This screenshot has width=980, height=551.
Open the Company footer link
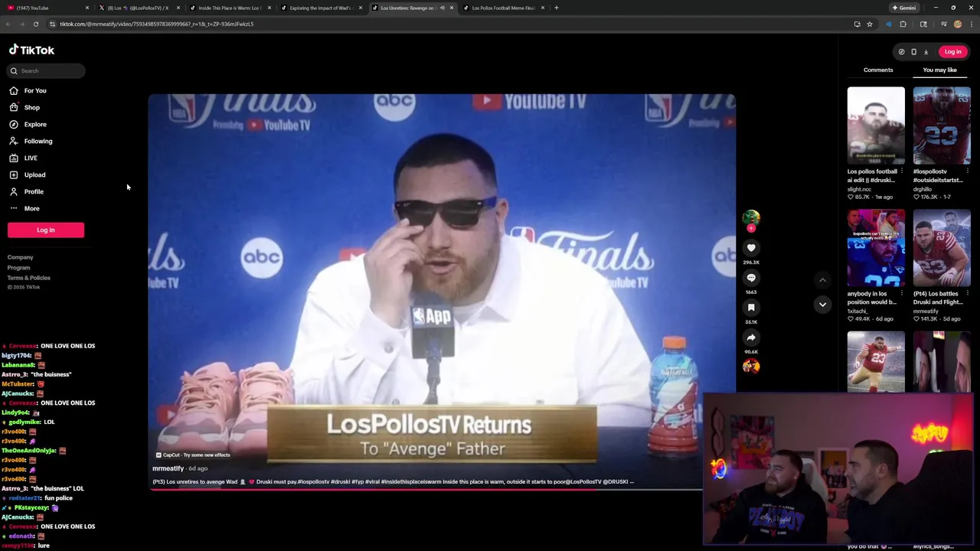(x=21, y=257)
